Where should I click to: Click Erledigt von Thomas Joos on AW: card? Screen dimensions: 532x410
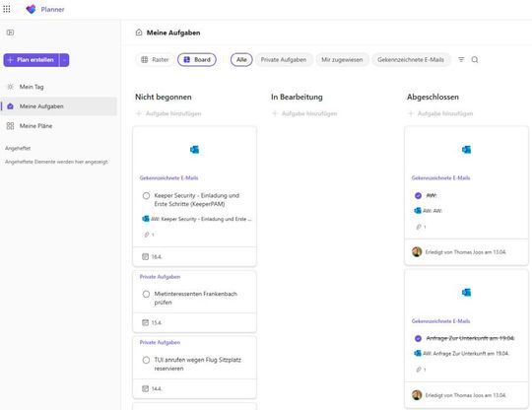(465, 252)
